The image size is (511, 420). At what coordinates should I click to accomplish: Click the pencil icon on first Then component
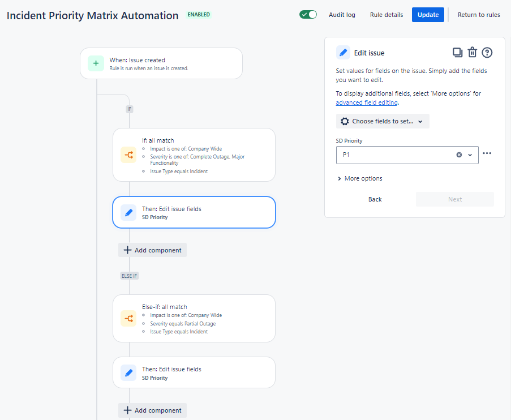click(128, 213)
